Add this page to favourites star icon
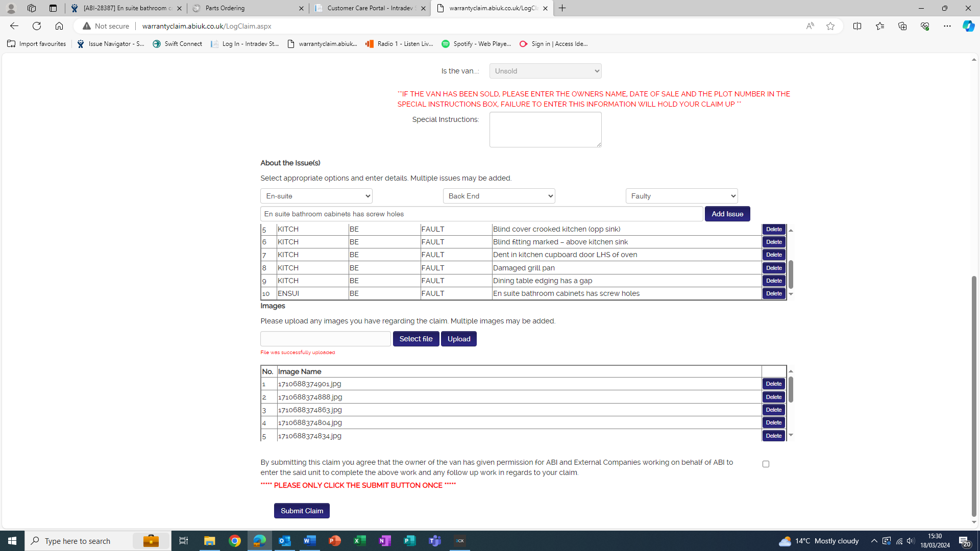Viewport: 980px width, 551px height. pyautogui.click(x=830, y=26)
